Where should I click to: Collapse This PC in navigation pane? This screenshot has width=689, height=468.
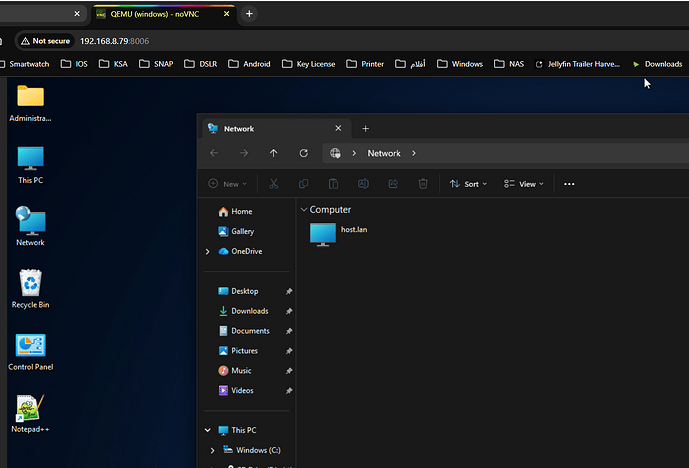(208, 430)
